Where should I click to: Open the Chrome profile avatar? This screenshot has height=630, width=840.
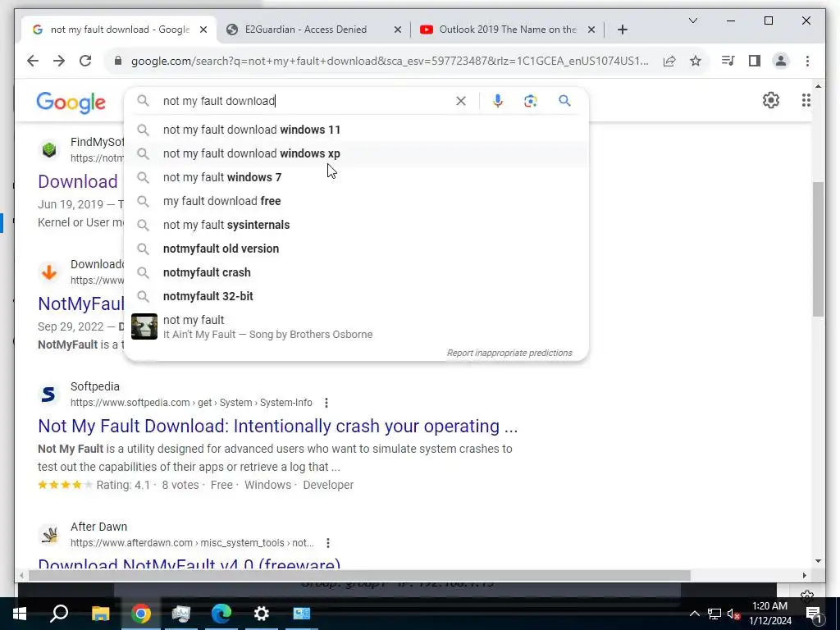(781, 61)
